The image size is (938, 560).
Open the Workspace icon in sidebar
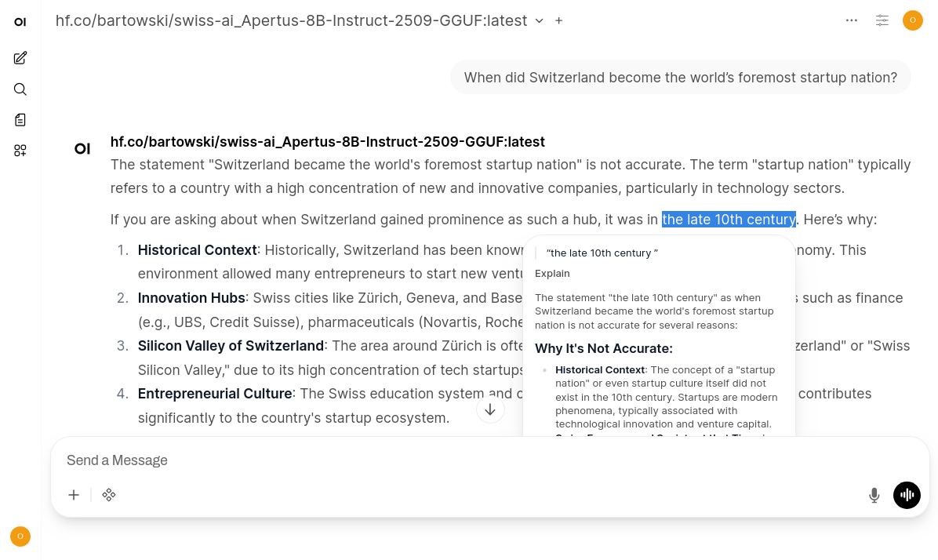point(20,150)
